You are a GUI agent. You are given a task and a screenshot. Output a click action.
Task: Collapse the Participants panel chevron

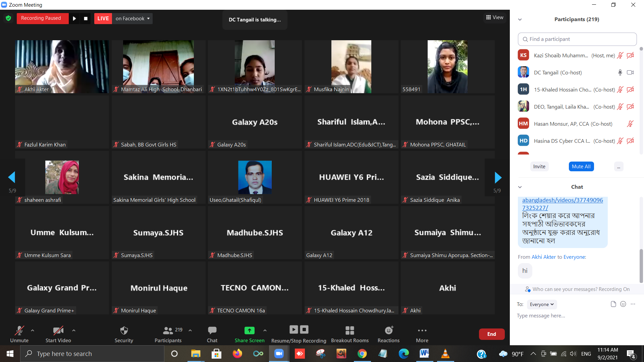520,19
